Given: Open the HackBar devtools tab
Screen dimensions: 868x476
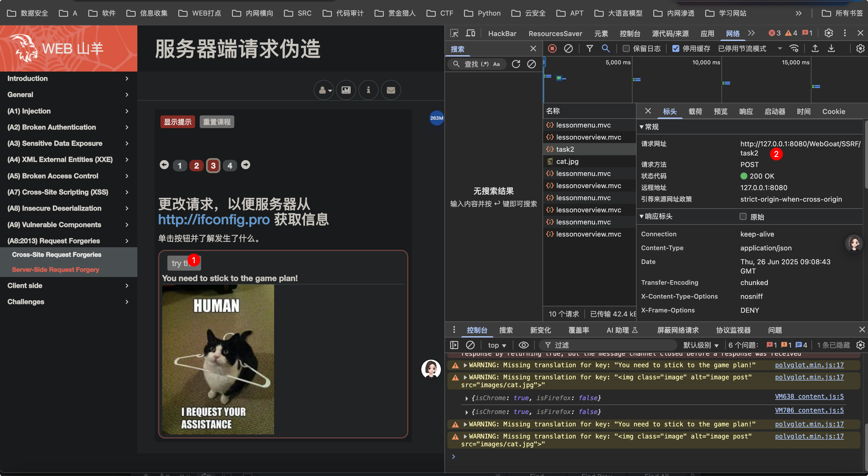Looking at the screenshot, I should click(x=502, y=33).
